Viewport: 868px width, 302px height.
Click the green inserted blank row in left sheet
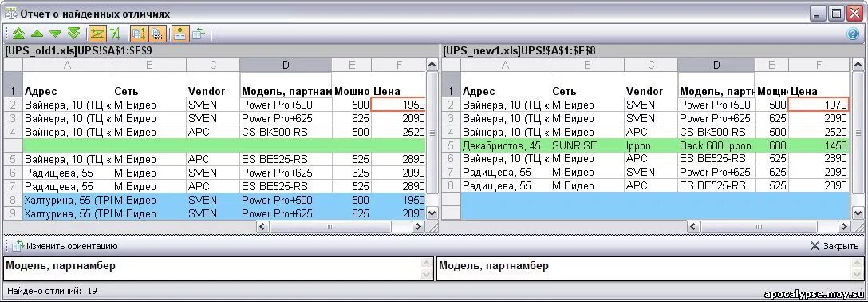click(224, 145)
